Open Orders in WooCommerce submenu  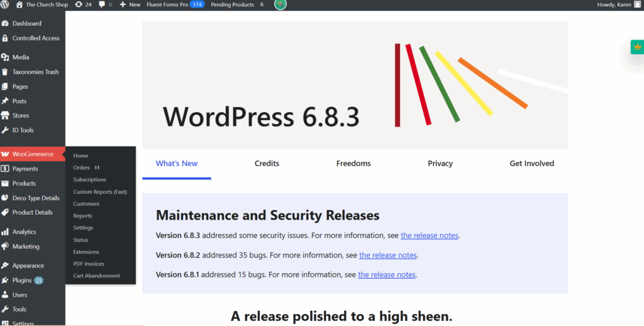pyautogui.click(x=82, y=168)
